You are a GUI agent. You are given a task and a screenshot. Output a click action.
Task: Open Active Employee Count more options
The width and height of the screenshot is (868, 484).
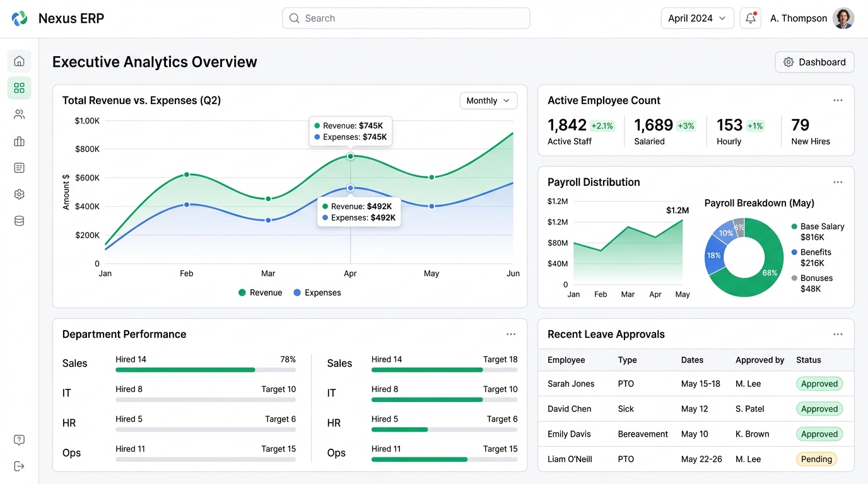[838, 100]
